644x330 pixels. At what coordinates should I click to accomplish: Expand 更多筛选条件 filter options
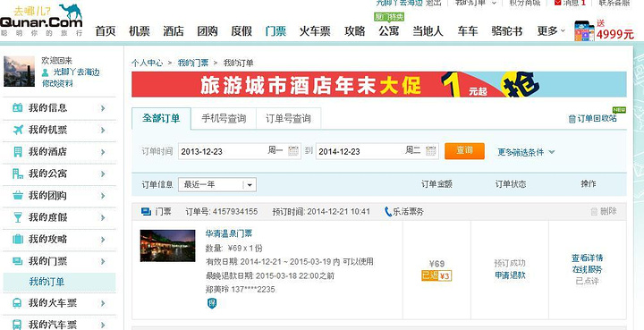coord(526,152)
